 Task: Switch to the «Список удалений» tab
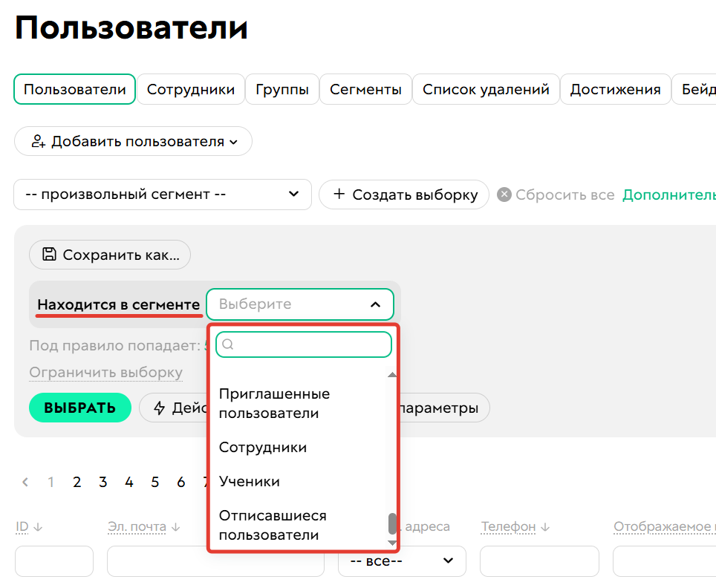pos(486,88)
